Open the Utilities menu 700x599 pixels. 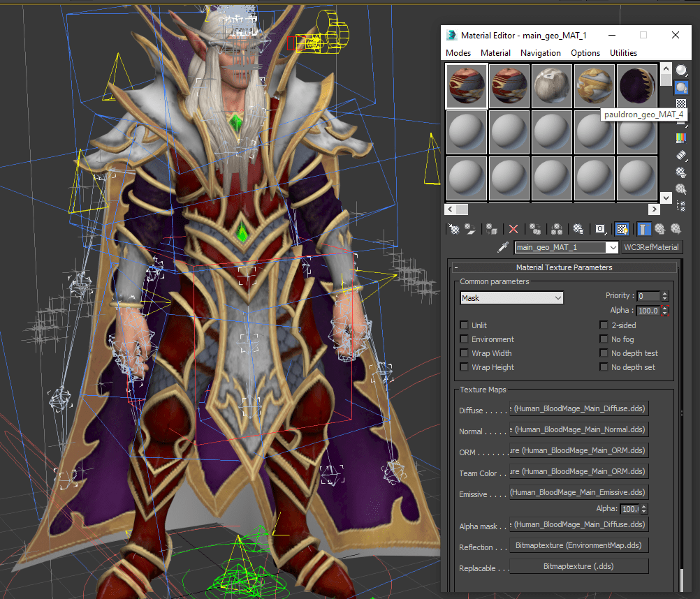click(x=624, y=53)
